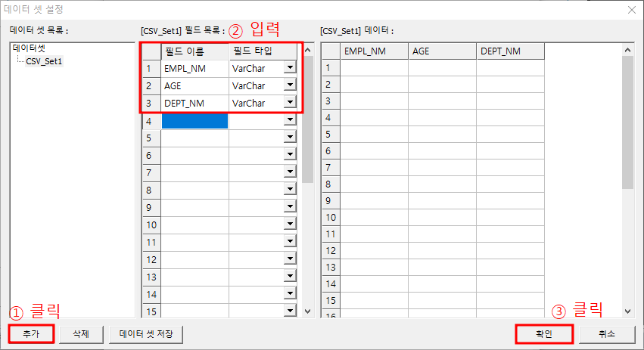Click field list scrollbar down arrow
Viewport: 644px width, 350px height.
308,311
